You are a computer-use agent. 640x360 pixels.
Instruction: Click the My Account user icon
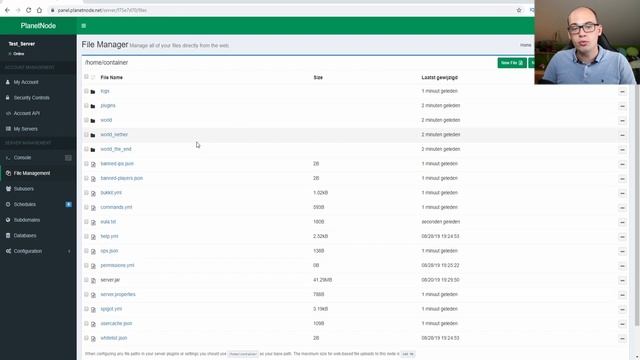tap(8, 82)
